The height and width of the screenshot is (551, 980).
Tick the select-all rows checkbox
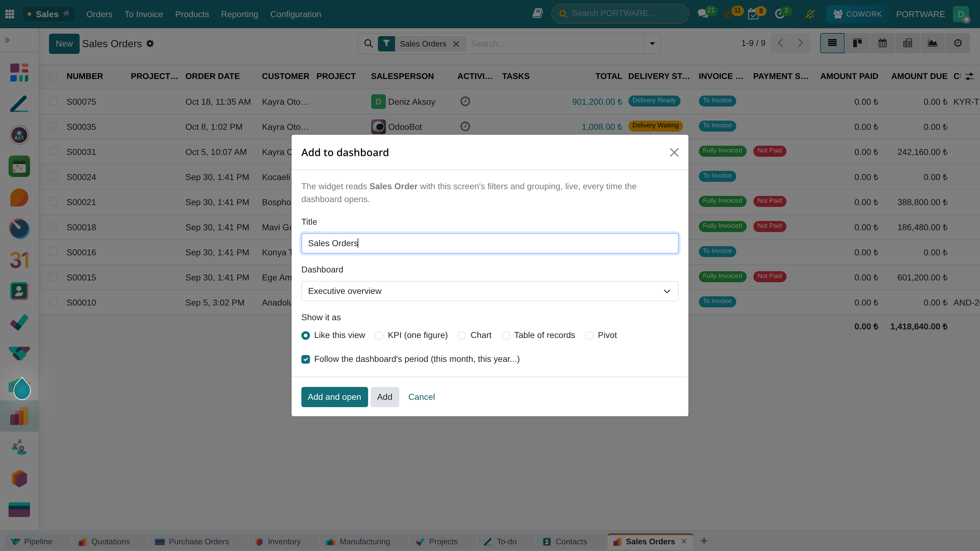pyautogui.click(x=53, y=76)
